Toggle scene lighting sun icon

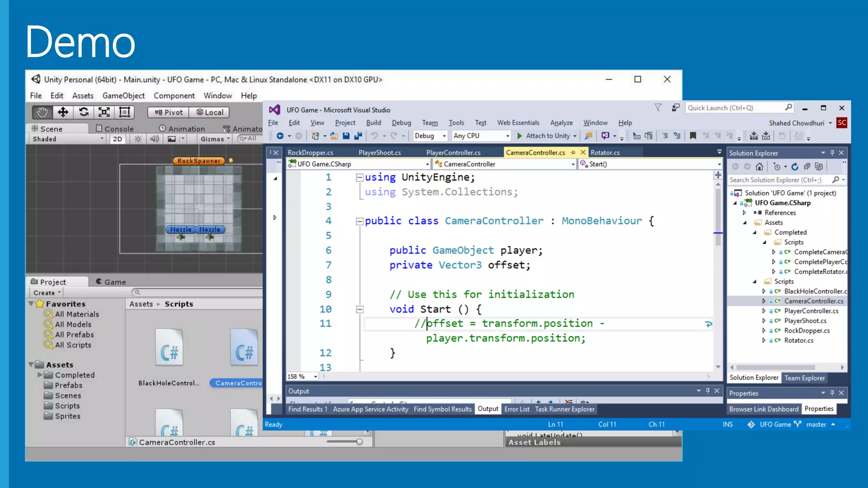point(138,139)
